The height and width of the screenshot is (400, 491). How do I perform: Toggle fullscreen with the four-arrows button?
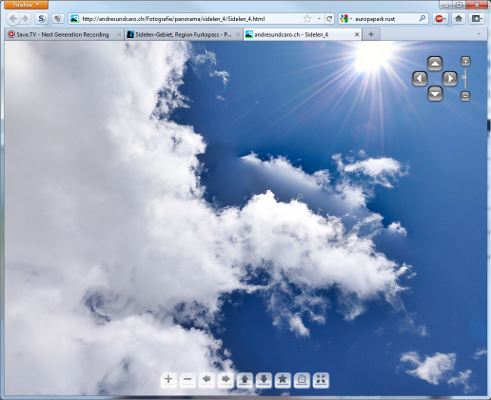pos(321,380)
